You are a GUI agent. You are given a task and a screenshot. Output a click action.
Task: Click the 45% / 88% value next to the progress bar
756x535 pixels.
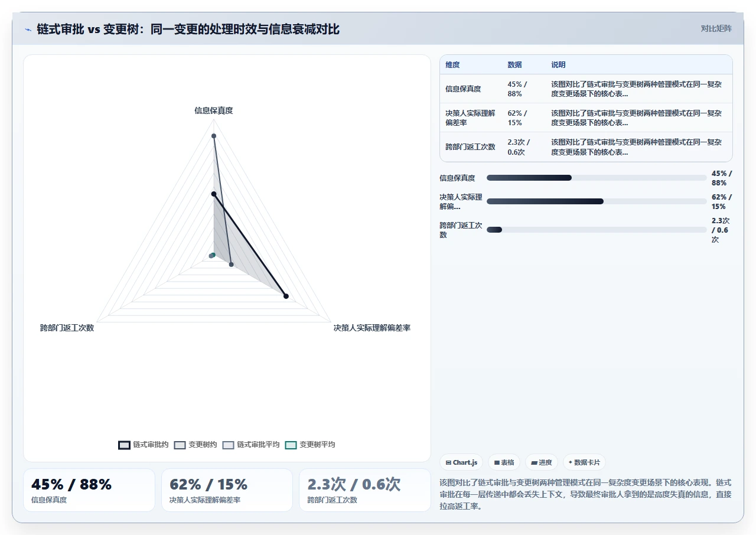tap(722, 178)
